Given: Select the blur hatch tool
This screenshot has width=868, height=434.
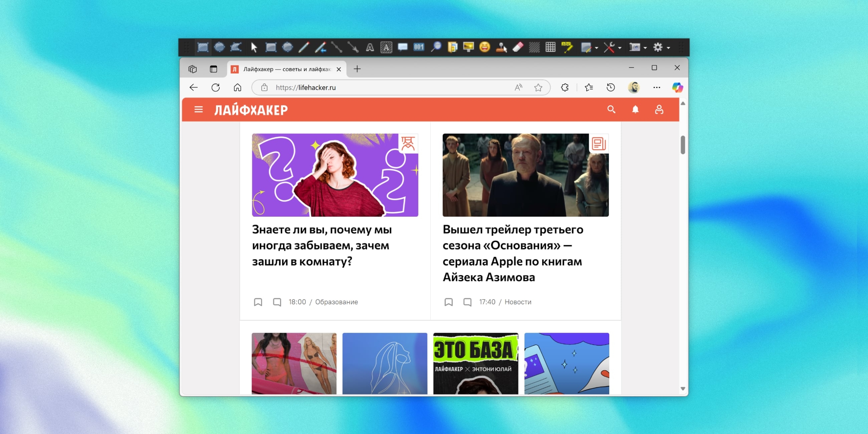Looking at the screenshot, I should 534,47.
